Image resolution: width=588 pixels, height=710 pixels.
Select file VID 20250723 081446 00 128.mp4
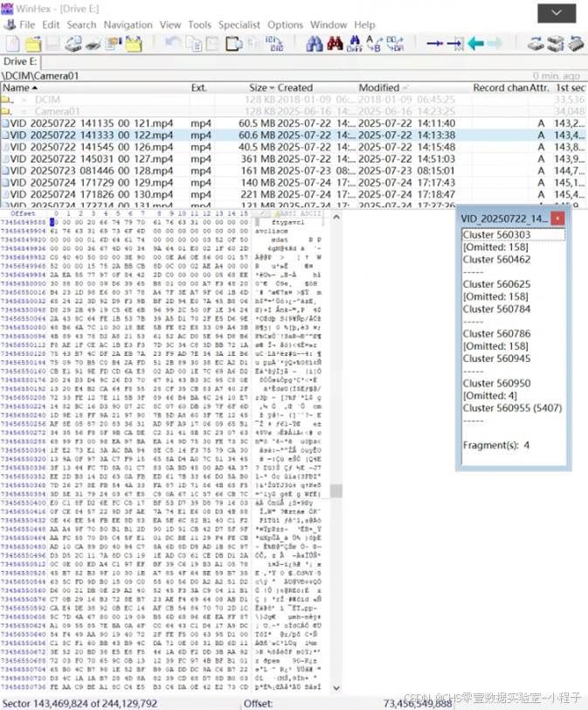293,171
